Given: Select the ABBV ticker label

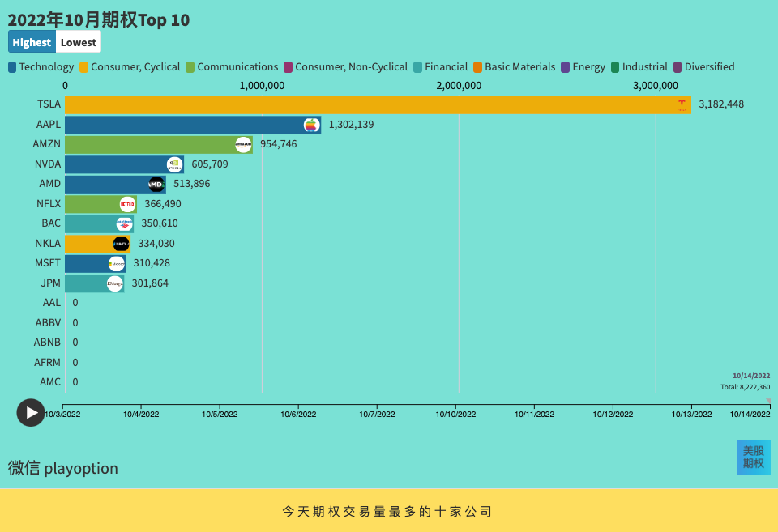Looking at the screenshot, I should 48,323.
